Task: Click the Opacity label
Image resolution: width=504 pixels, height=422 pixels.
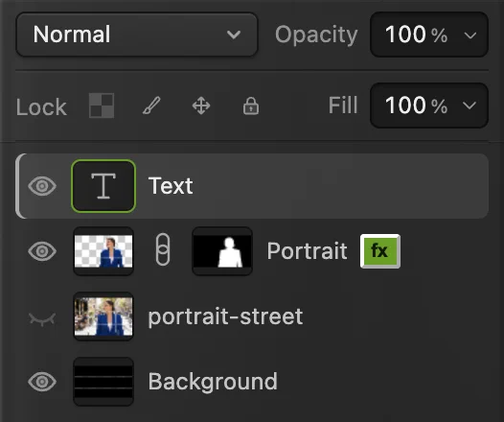Action: pos(316,35)
